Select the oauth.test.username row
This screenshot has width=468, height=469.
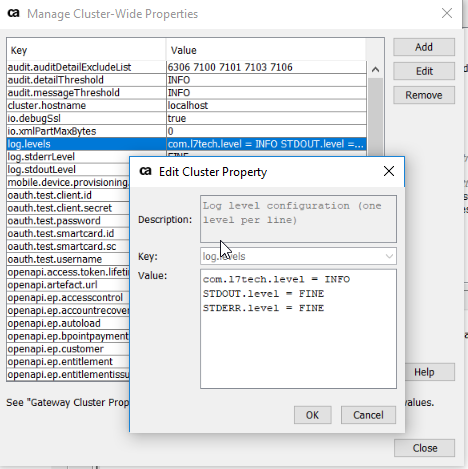tap(68, 259)
